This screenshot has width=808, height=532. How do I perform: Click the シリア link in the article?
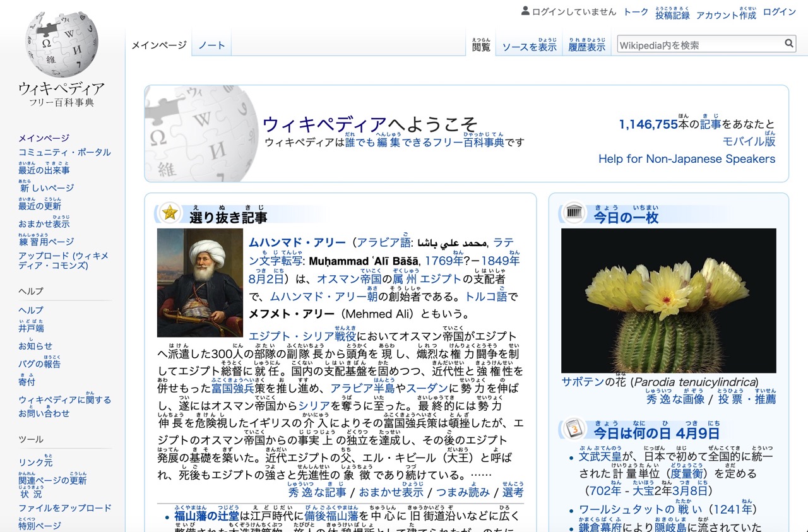point(314,405)
